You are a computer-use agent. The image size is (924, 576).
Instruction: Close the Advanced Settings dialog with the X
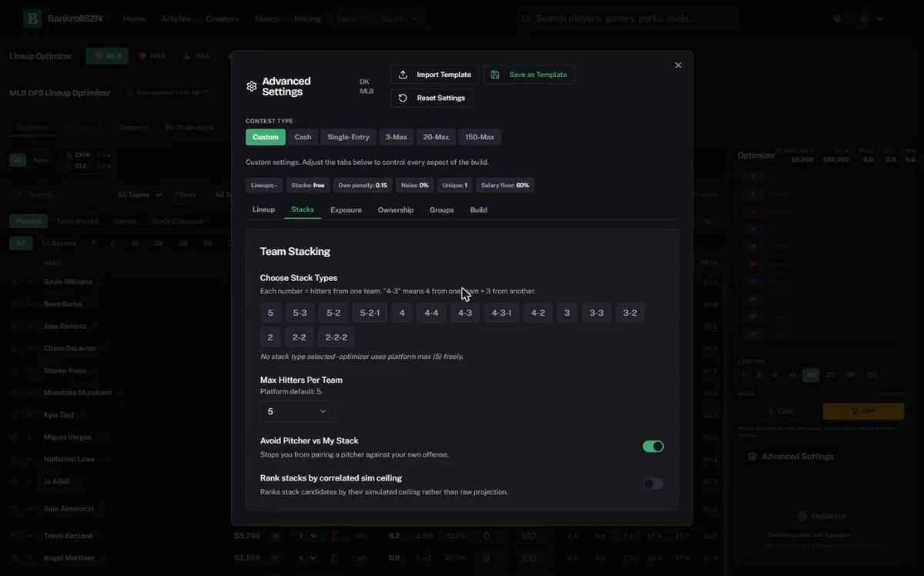click(678, 65)
